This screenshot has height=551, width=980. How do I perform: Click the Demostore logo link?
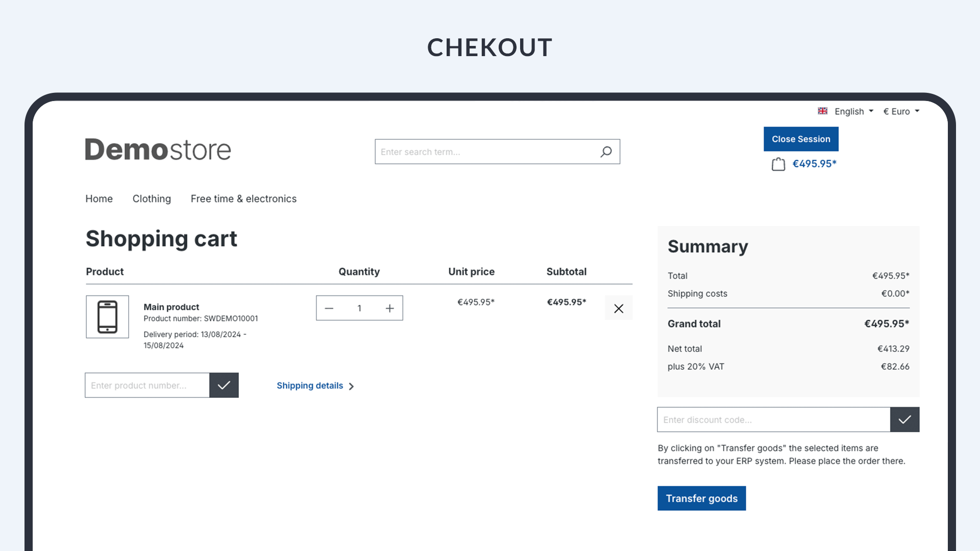click(x=158, y=148)
